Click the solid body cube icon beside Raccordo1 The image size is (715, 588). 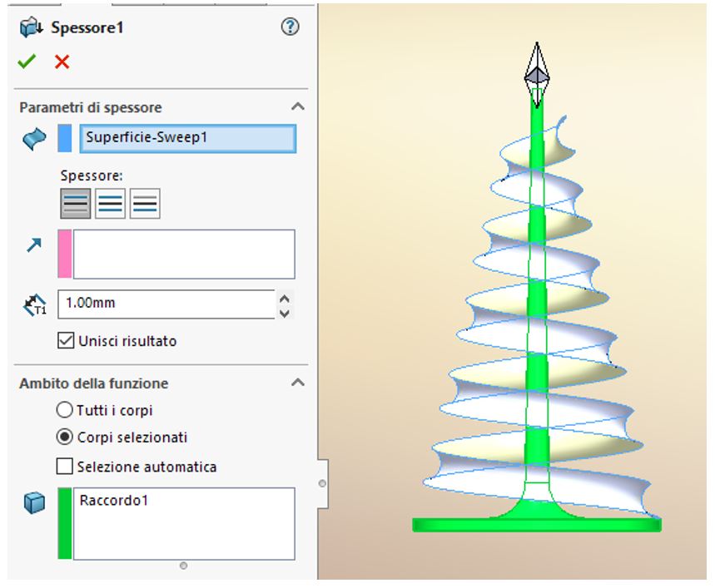pos(35,503)
